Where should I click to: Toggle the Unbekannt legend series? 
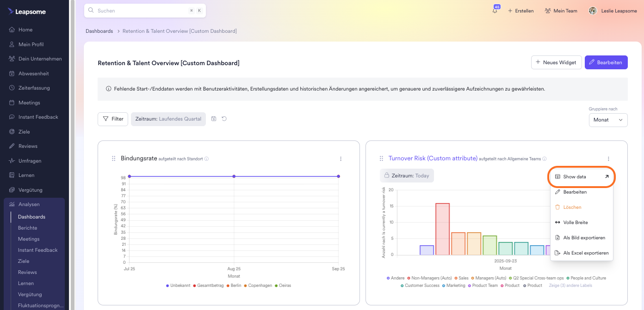click(178, 286)
